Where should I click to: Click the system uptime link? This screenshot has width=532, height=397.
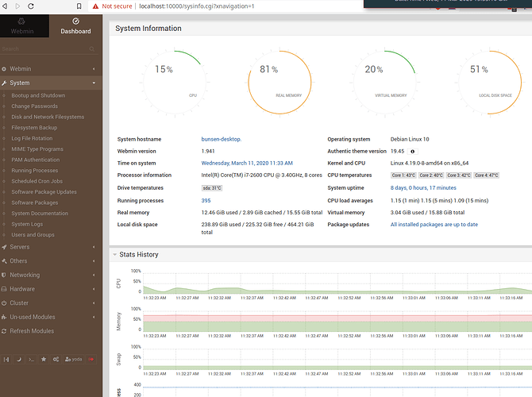pos(423,187)
